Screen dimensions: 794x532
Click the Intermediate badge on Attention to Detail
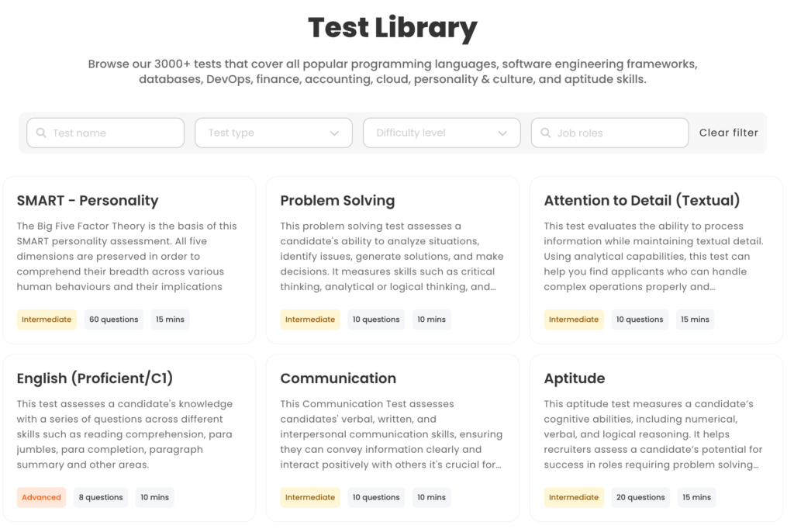point(574,319)
